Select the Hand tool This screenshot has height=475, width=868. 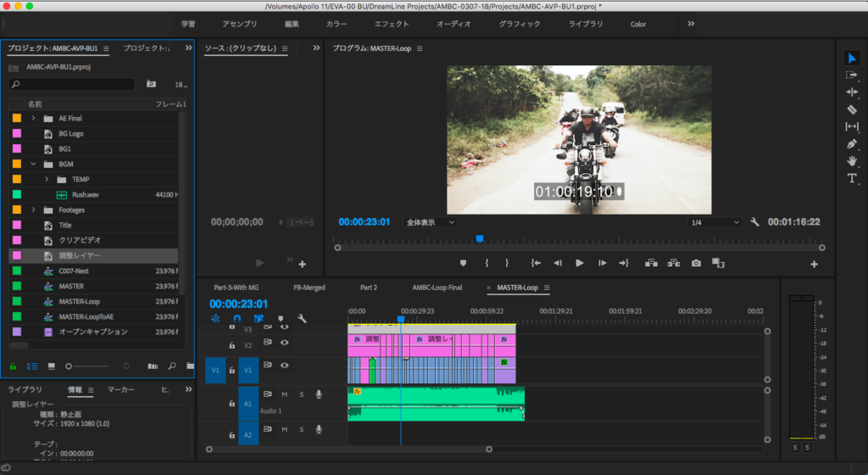(x=852, y=160)
